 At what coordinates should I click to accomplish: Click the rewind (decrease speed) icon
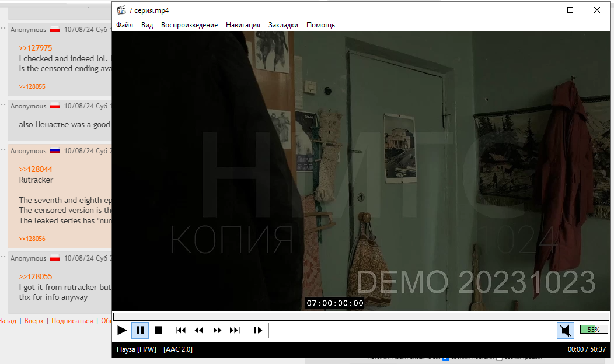(x=199, y=330)
